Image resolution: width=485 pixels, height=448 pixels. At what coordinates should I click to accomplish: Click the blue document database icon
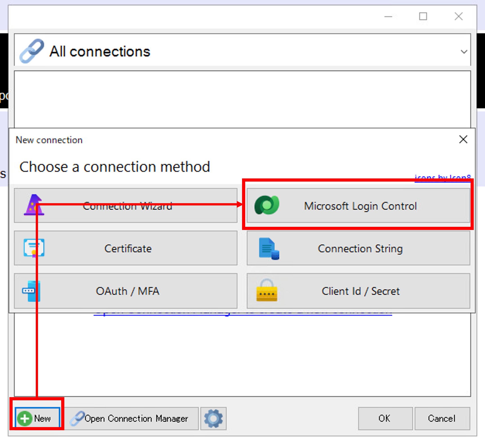coord(269,248)
